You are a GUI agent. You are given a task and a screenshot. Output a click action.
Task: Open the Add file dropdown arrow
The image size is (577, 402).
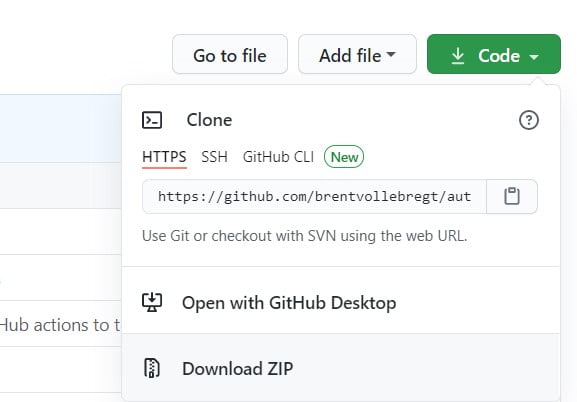coord(391,54)
